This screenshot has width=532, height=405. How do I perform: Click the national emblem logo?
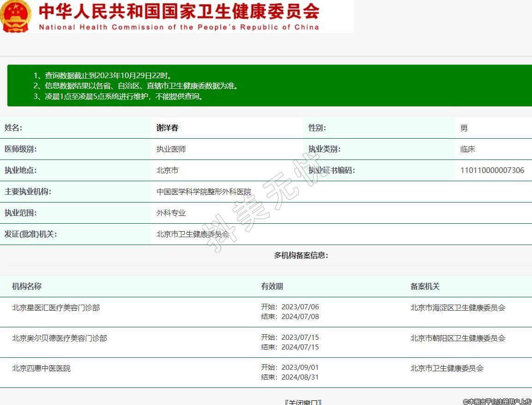tap(15, 16)
